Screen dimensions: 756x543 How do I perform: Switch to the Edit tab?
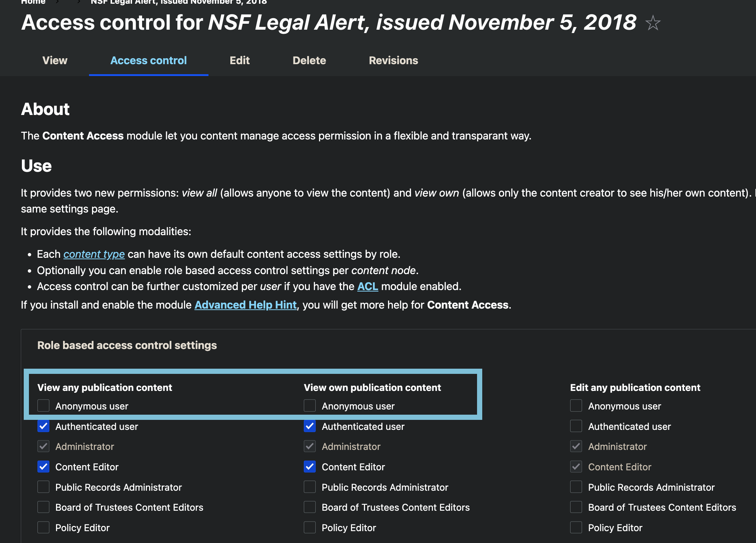tap(240, 60)
